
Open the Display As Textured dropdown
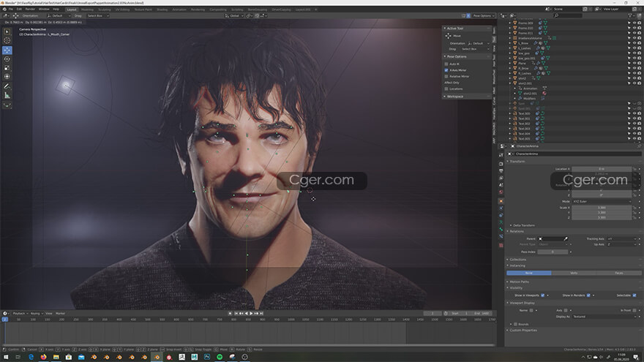(604, 317)
